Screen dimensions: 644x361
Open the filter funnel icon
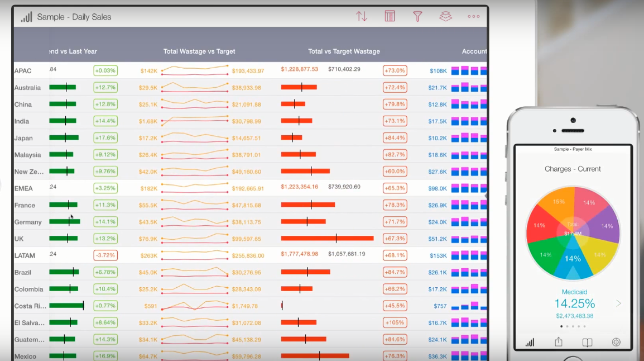(417, 16)
